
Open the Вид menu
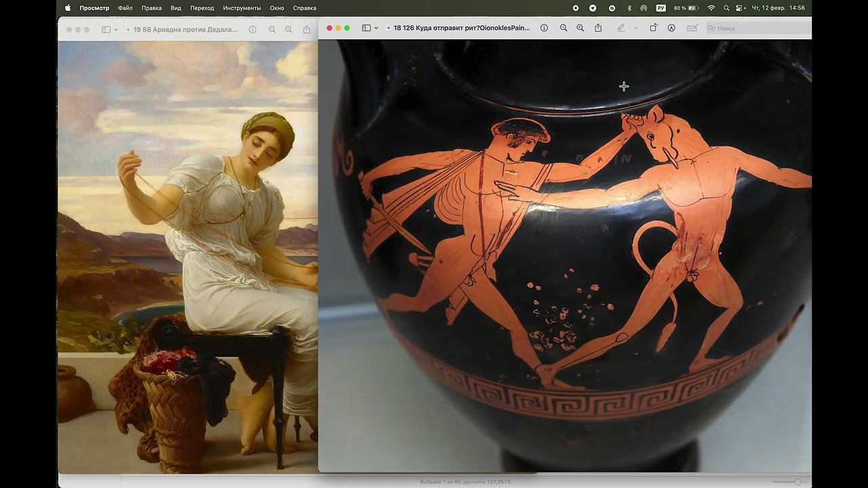176,8
